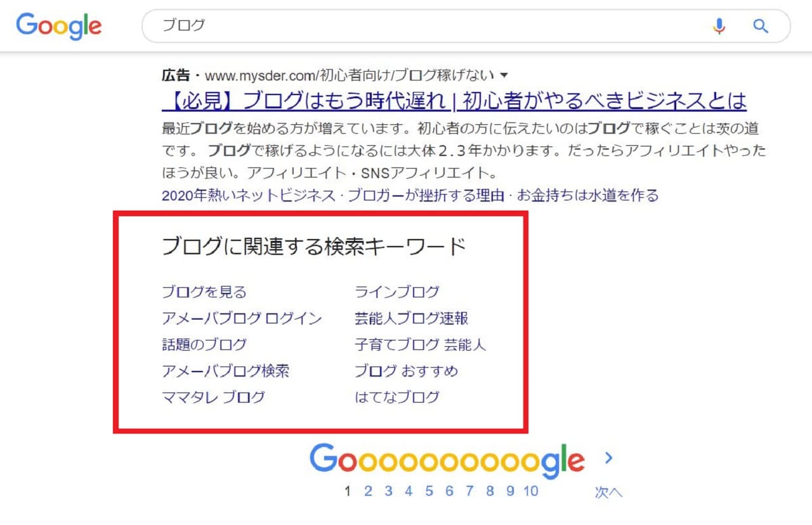Select related search はてなブログ
812x525 pixels.
[x=397, y=398]
